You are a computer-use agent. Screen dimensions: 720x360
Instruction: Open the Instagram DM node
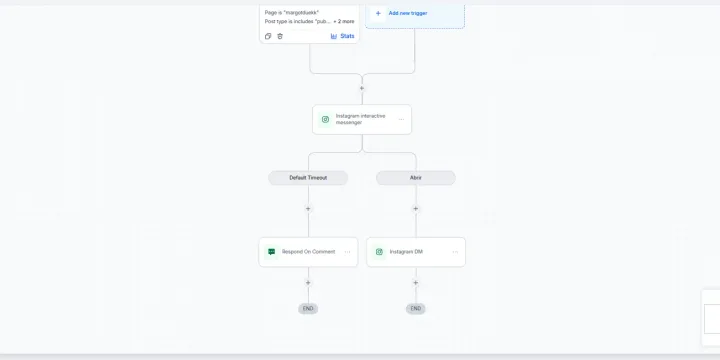point(416,252)
